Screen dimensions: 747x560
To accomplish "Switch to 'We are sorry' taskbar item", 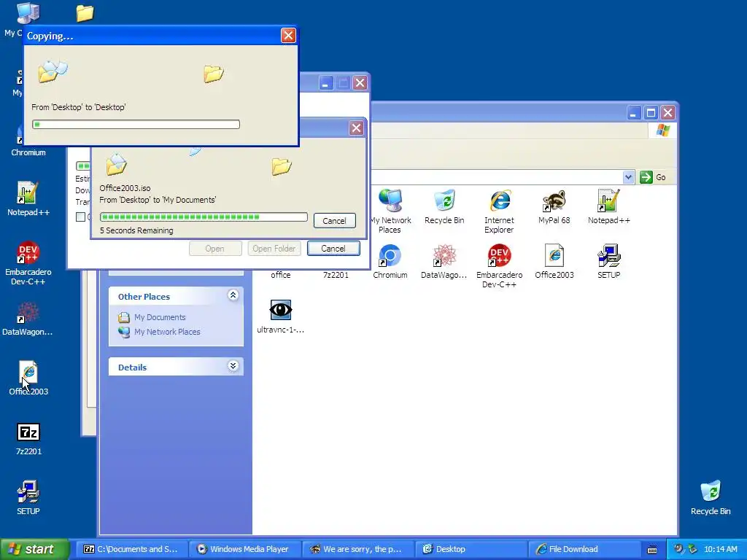I will pyautogui.click(x=357, y=550).
